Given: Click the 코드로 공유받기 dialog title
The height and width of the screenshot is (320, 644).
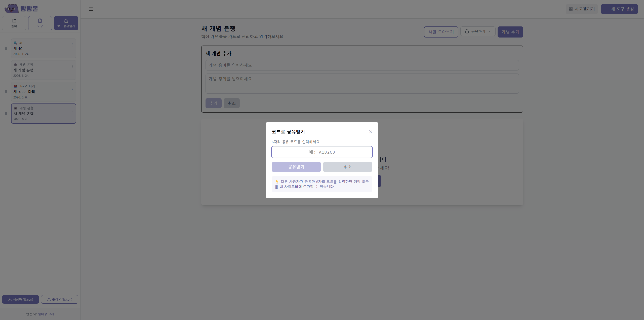Looking at the screenshot, I should [x=288, y=132].
